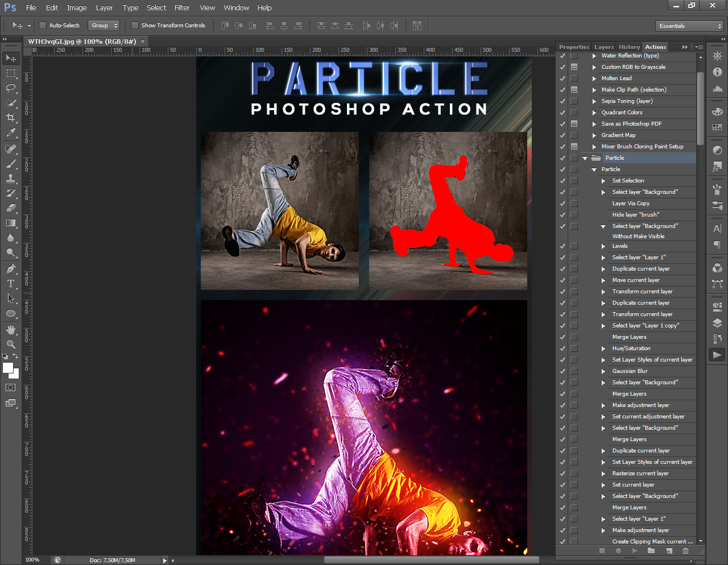Click Create new action button
This screenshot has width=728, height=565.
coord(669,551)
